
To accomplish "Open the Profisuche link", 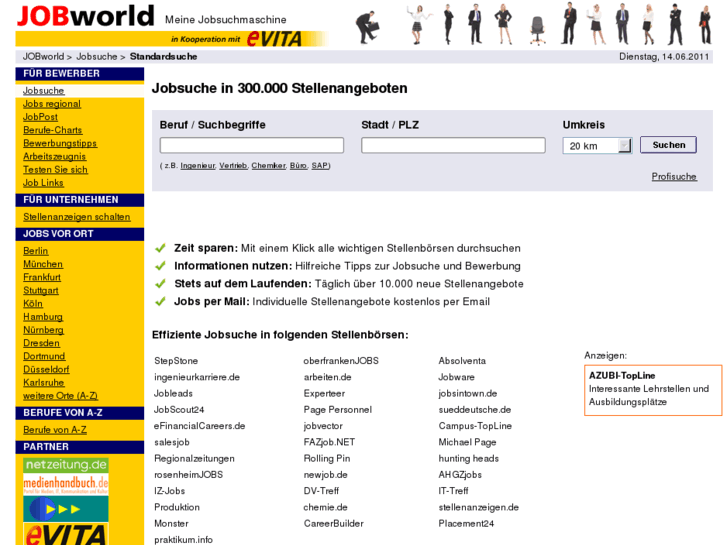I will [674, 177].
